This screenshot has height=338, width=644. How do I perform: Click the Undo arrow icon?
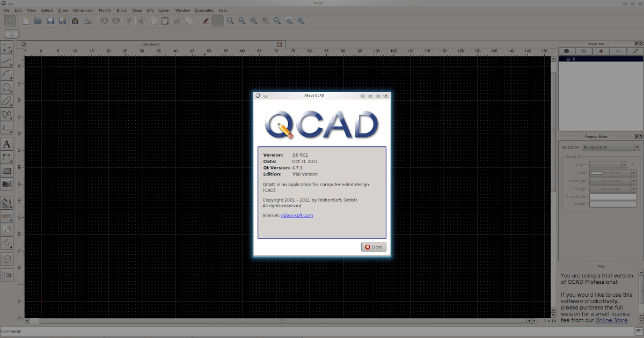[104, 21]
